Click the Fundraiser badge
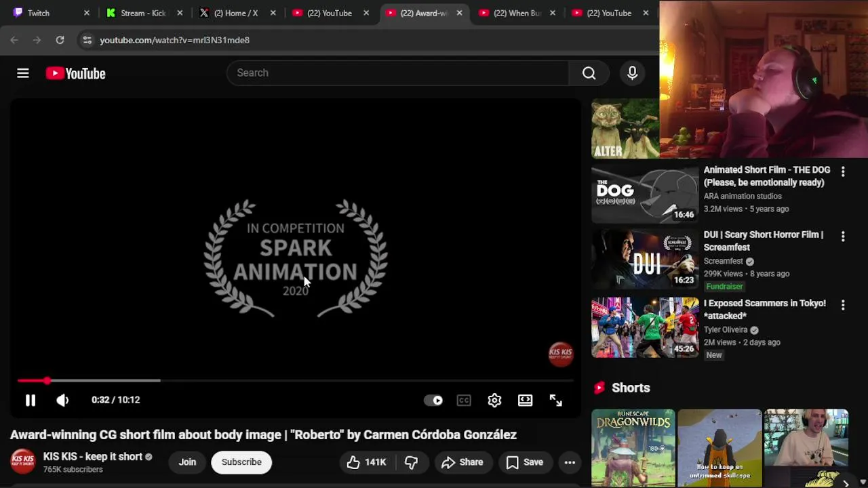 tap(724, 287)
